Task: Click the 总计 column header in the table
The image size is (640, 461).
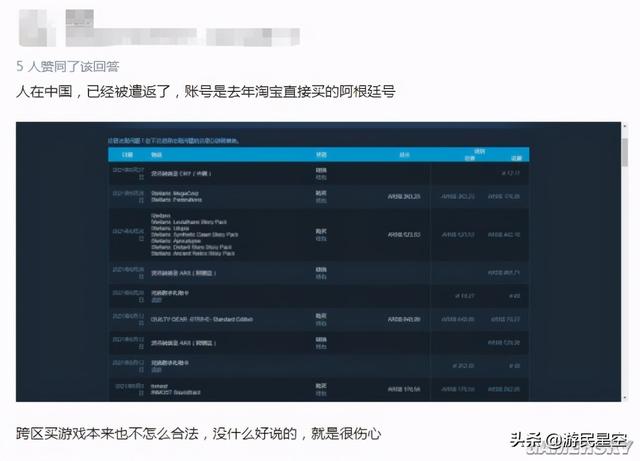Action: 403,155
